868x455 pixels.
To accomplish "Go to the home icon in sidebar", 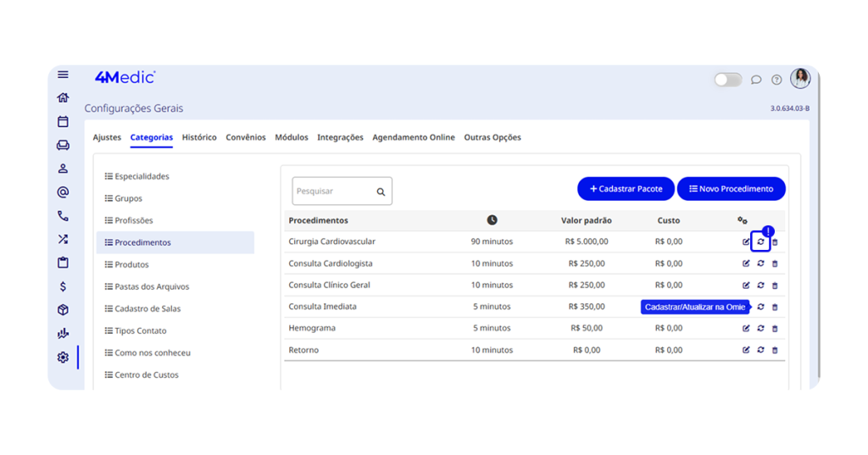I will [x=63, y=97].
